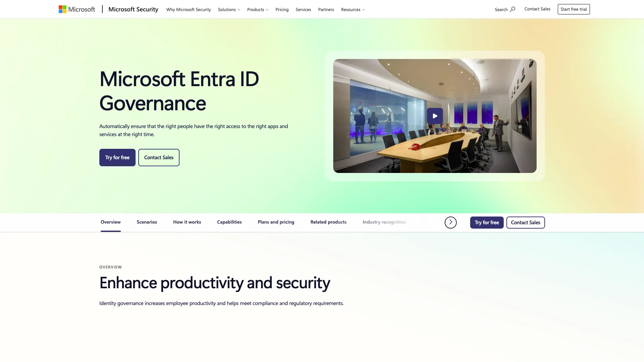Screen dimensions: 644x362
Task: Click the Microsoft logo
Action: click(77, 9)
